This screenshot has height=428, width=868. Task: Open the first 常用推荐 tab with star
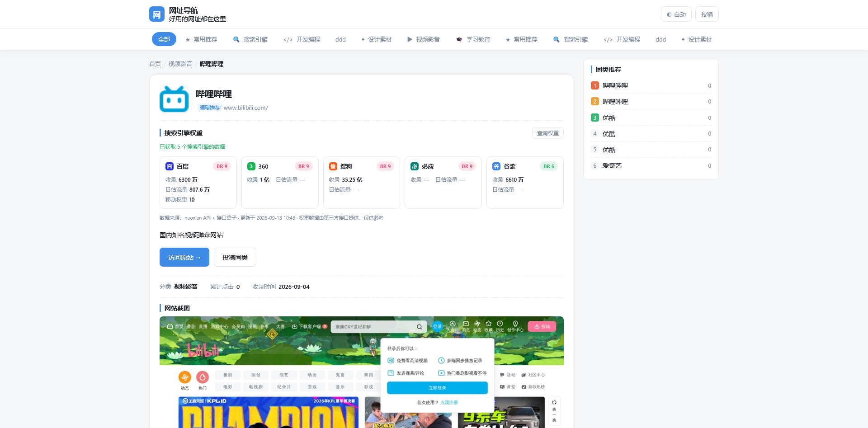(201, 39)
